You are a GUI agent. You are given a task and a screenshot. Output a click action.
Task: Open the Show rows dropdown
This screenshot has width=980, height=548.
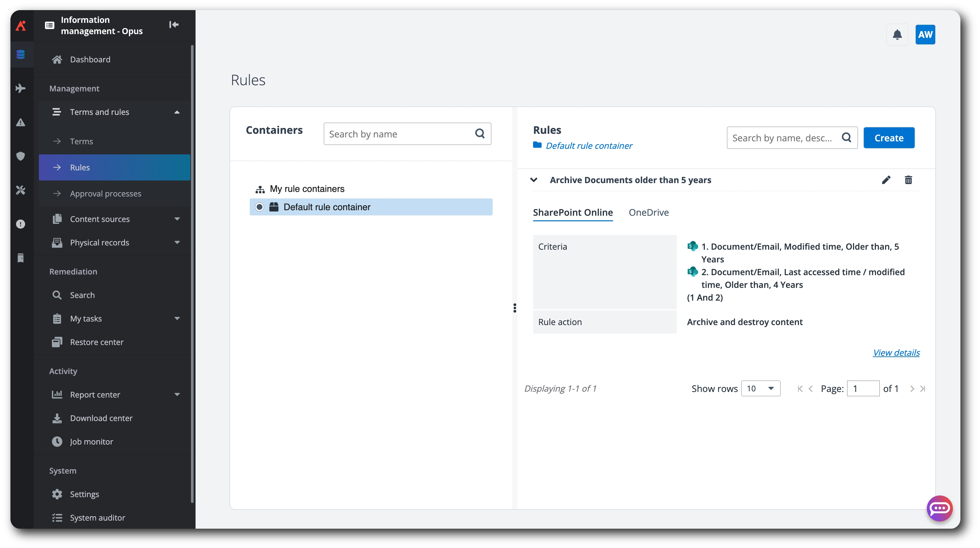click(x=761, y=388)
